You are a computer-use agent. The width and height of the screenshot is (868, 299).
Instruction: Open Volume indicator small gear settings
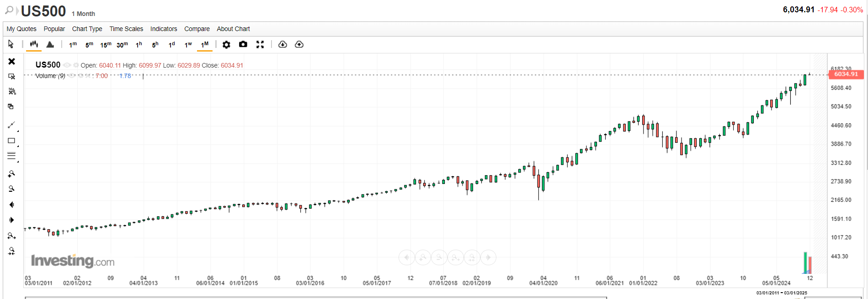(81, 76)
